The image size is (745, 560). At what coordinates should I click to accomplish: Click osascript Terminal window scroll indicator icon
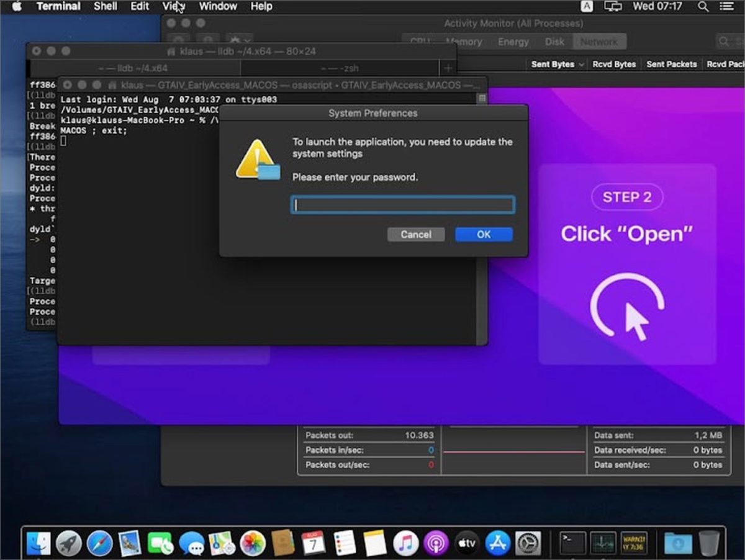click(x=481, y=99)
